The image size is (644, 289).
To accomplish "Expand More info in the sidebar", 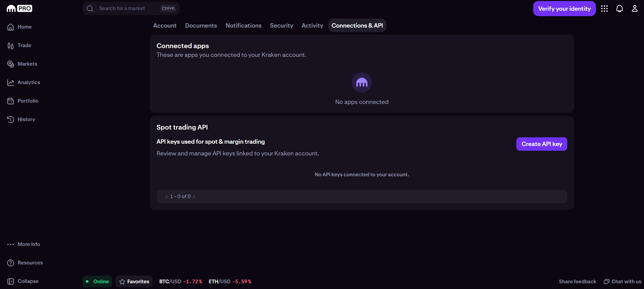I will [x=29, y=244].
